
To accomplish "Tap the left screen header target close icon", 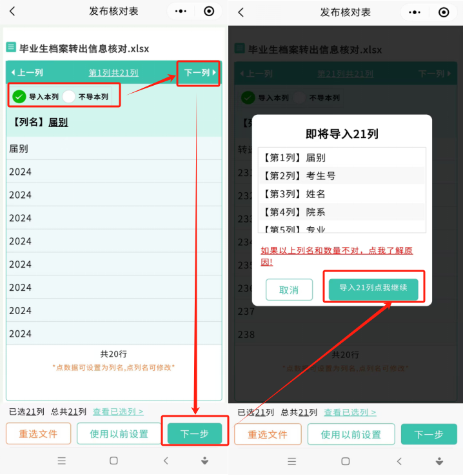I will (209, 12).
